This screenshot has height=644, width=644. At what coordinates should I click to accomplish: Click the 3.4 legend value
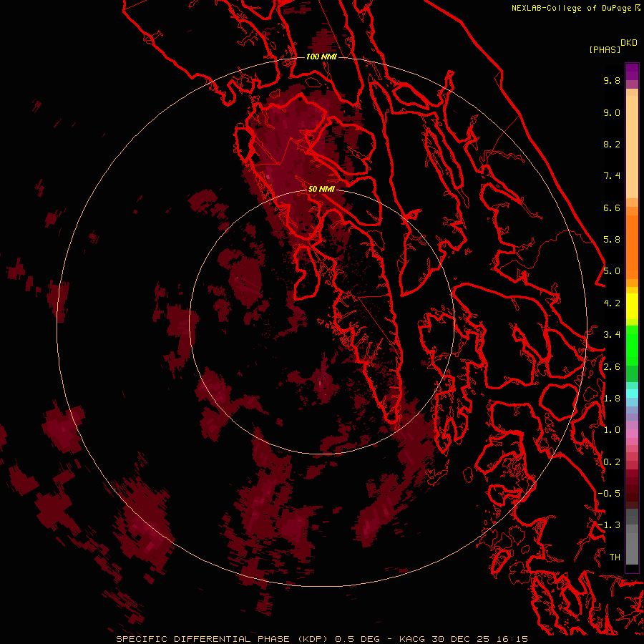click(612, 335)
